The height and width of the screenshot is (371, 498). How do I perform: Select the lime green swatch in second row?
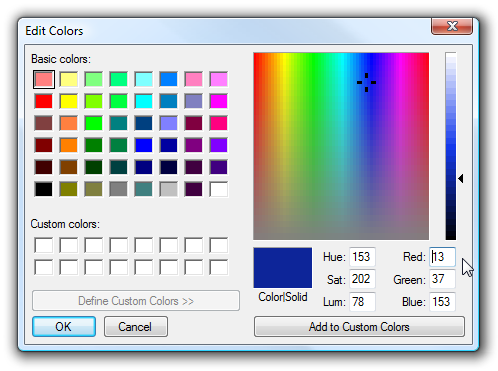pos(94,101)
